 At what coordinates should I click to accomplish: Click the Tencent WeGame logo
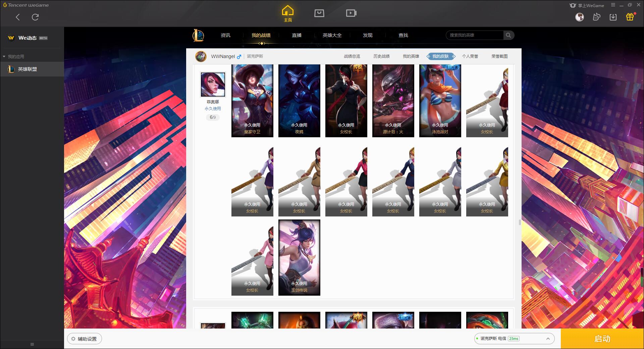(x=26, y=5)
